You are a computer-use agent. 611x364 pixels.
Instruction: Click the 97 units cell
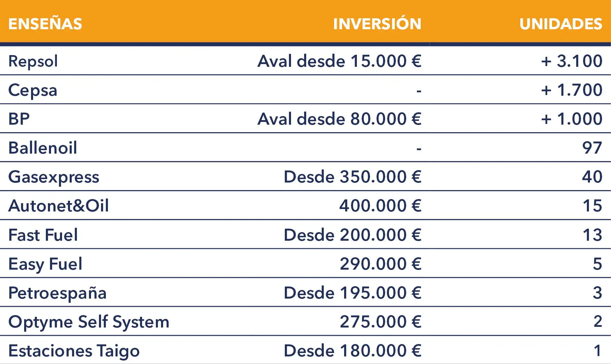point(592,148)
